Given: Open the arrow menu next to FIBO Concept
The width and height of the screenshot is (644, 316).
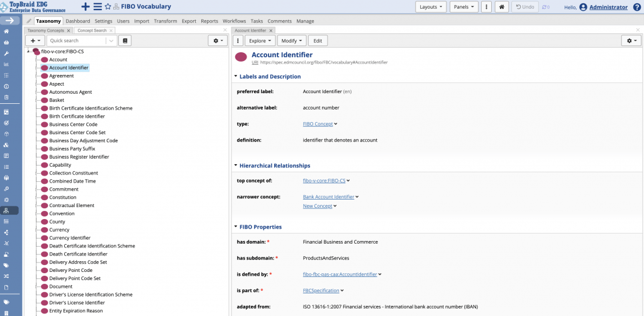Looking at the screenshot, I should coord(336,123).
